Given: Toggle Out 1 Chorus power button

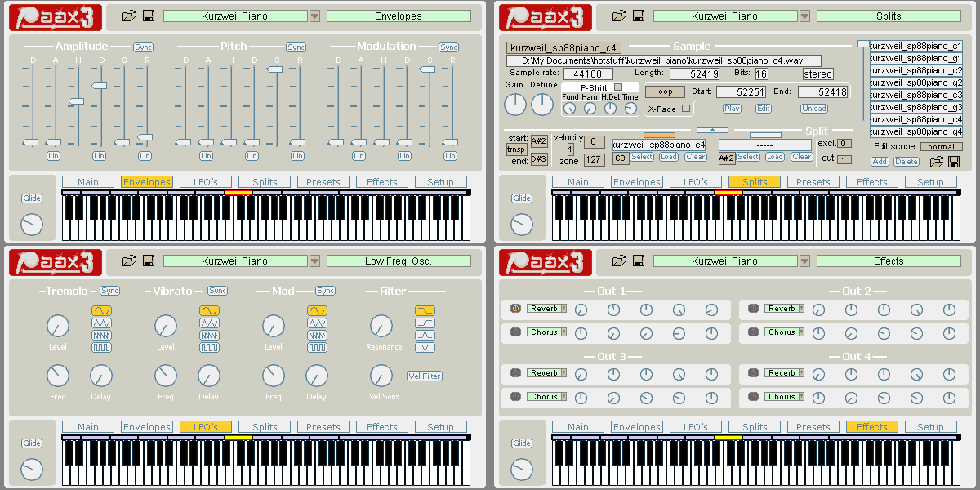Looking at the screenshot, I should pyautogui.click(x=515, y=332).
